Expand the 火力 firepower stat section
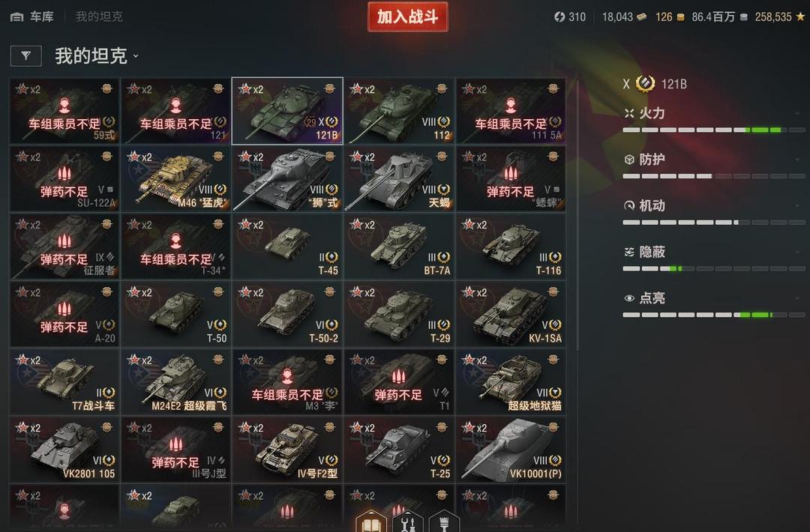Viewport: 810px width, 532px height. coord(713,114)
